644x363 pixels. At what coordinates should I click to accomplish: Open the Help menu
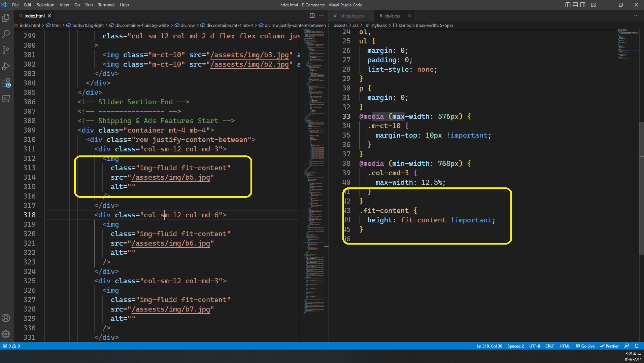point(124,5)
